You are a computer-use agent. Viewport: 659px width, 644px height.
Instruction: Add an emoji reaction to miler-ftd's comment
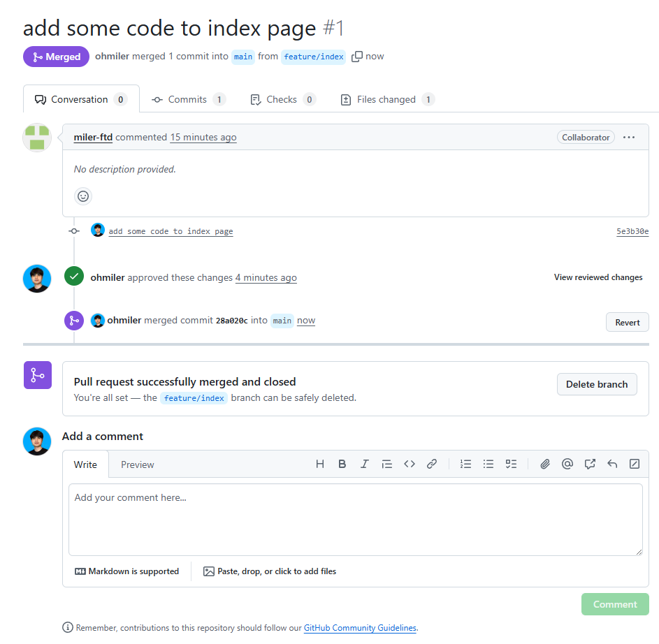tap(83, 196)
